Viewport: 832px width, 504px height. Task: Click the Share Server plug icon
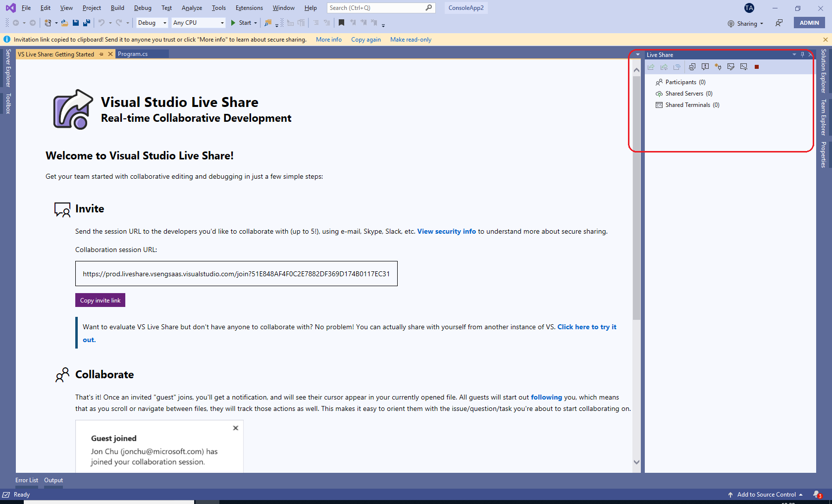(718, 67)
